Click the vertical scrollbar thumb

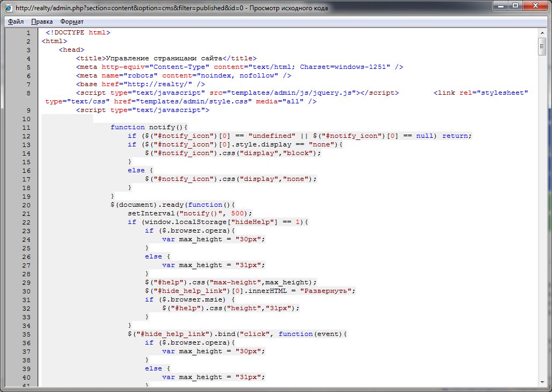542,46
